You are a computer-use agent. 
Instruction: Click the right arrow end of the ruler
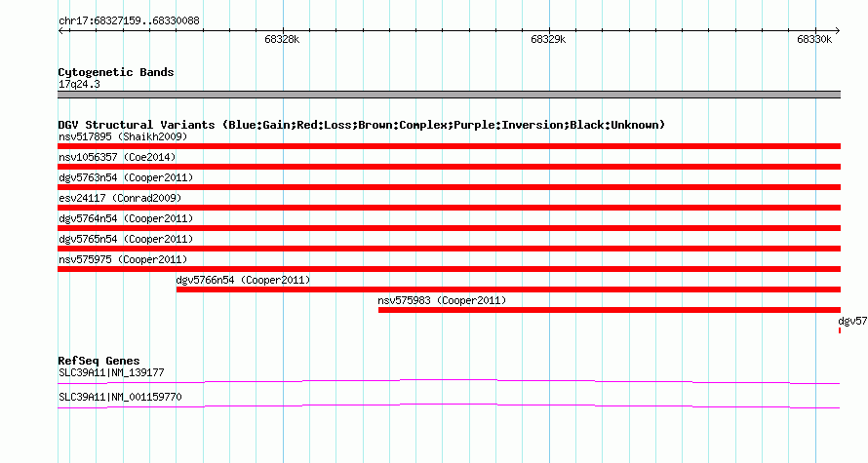pos(837,31)
